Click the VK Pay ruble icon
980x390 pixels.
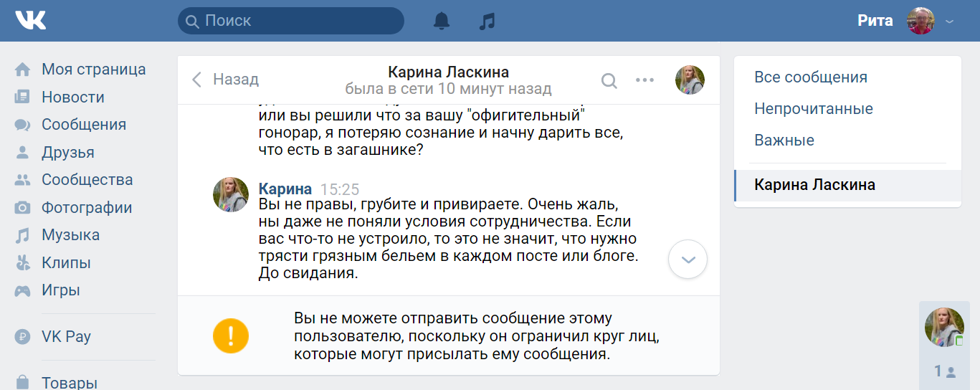(x=23, y=337)
